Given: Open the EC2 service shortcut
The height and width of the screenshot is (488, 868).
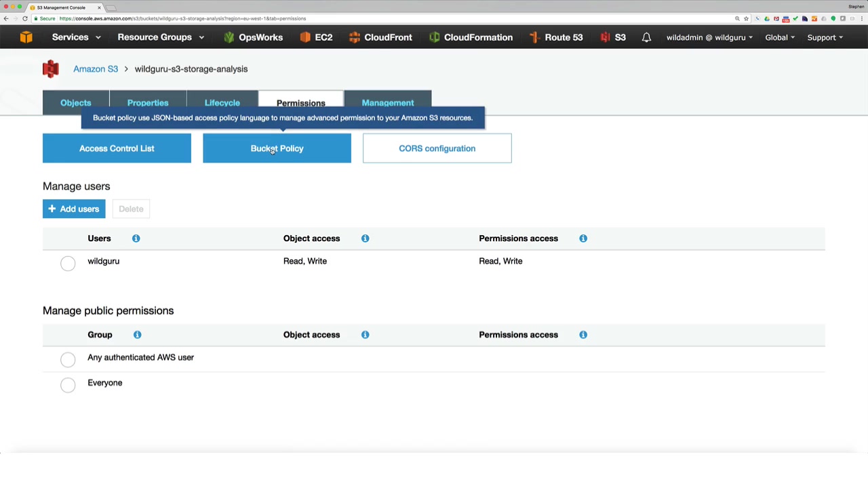Looking at the screenshot, I should [x=316, y=37].
